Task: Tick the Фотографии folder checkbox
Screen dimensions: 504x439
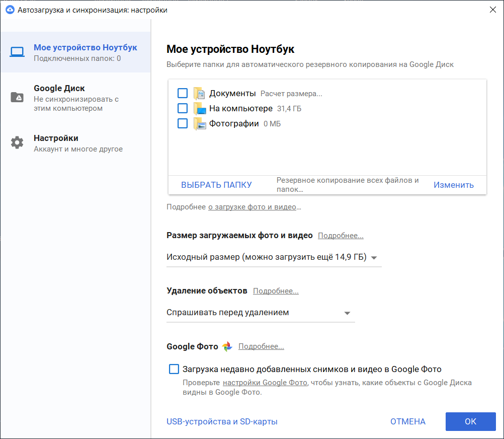Action: pyautogui.click(x=183, y=124)
